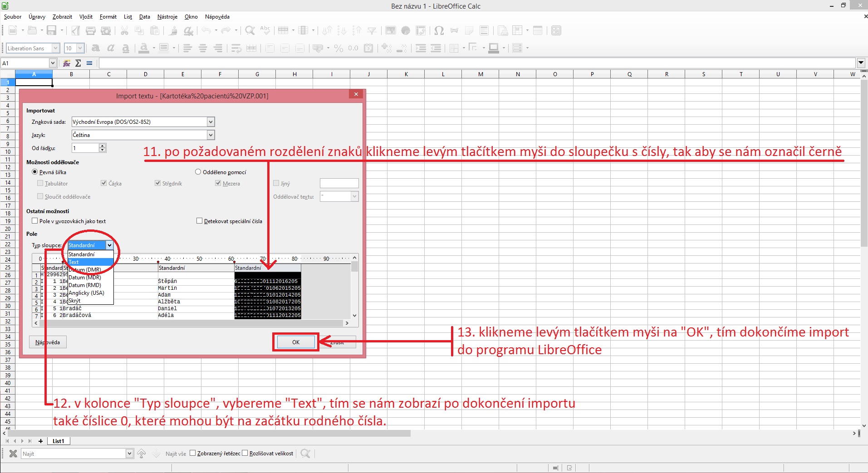Click the Spelling check Abc icon
Screen dimensions: 868x473
[265, 30]
